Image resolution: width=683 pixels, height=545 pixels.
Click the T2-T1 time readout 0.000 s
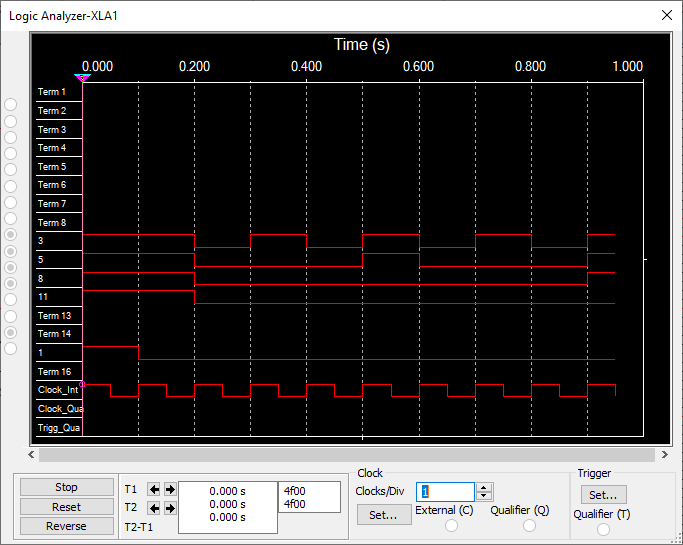(x=227, y=517)
